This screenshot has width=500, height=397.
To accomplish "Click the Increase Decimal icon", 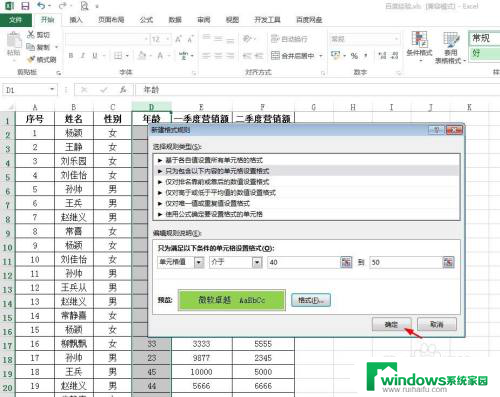I will [382, 55].
